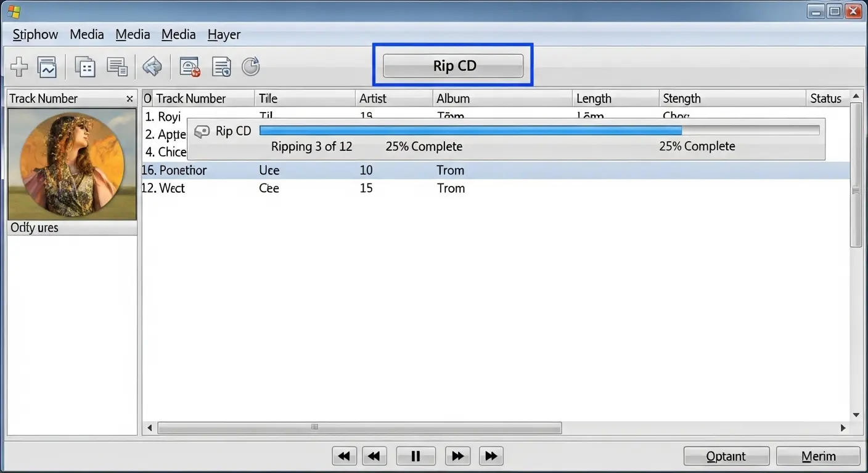The width and height of the screenshot is (868, 473).
Task: Click the blue rip progress bar
Action: pyautogui.click(x=539, y=131)
